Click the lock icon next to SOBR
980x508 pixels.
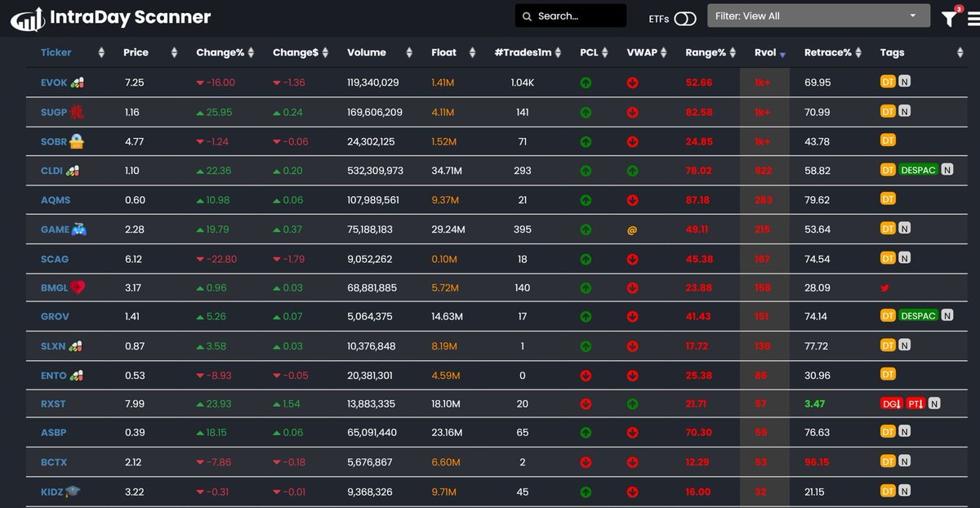coord(77,141)
